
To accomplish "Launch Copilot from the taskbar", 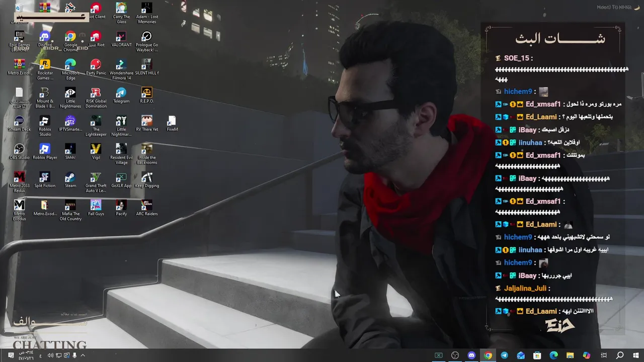I will pyautogui.click(x=587, y=355).
